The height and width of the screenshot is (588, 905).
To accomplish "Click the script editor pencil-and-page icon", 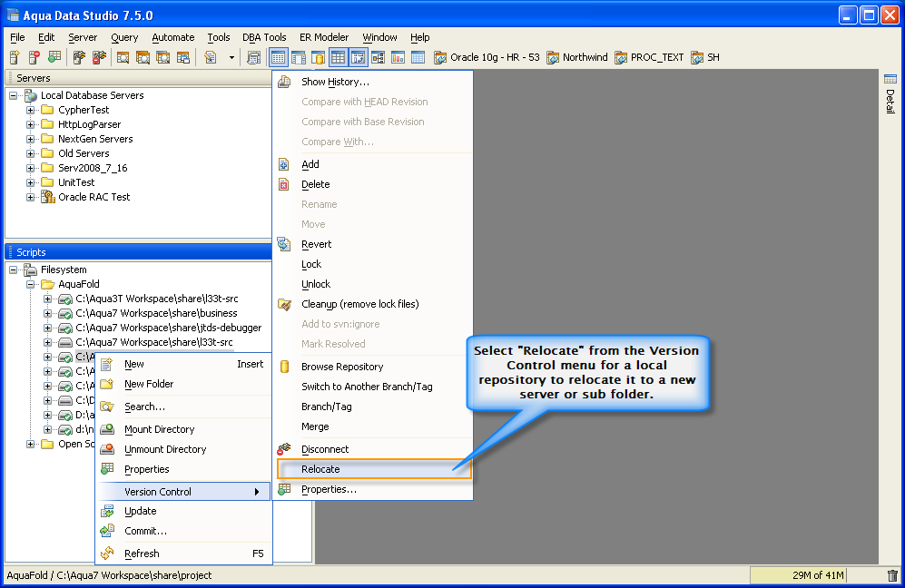I will pyautogui.click(x=210, y=57).
